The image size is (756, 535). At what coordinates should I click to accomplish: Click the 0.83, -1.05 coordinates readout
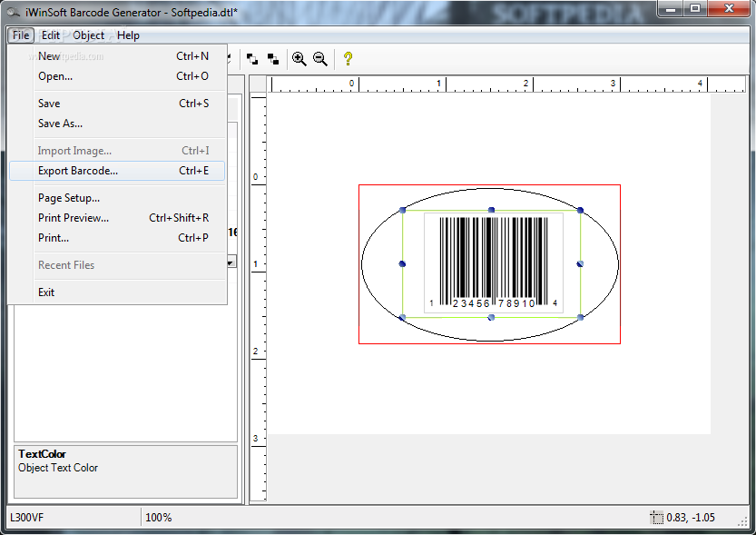[x=691, y=518]
